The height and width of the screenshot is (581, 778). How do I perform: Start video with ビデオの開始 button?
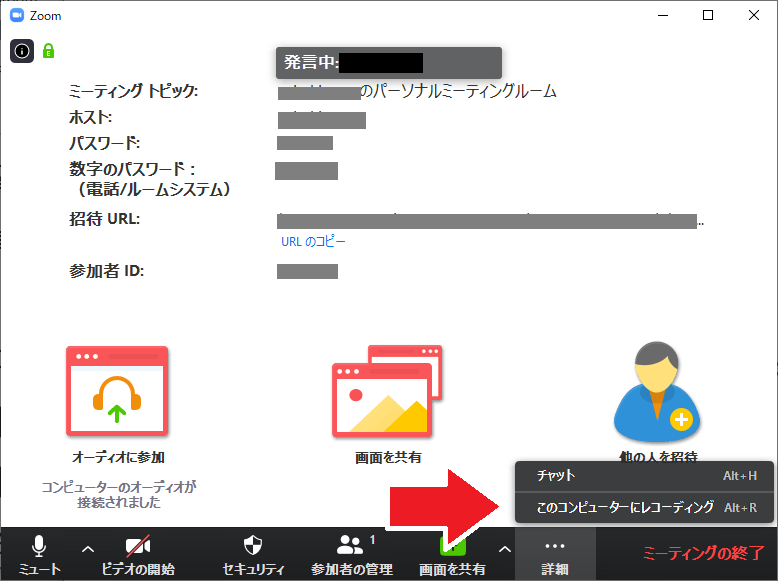click(138, 554)
